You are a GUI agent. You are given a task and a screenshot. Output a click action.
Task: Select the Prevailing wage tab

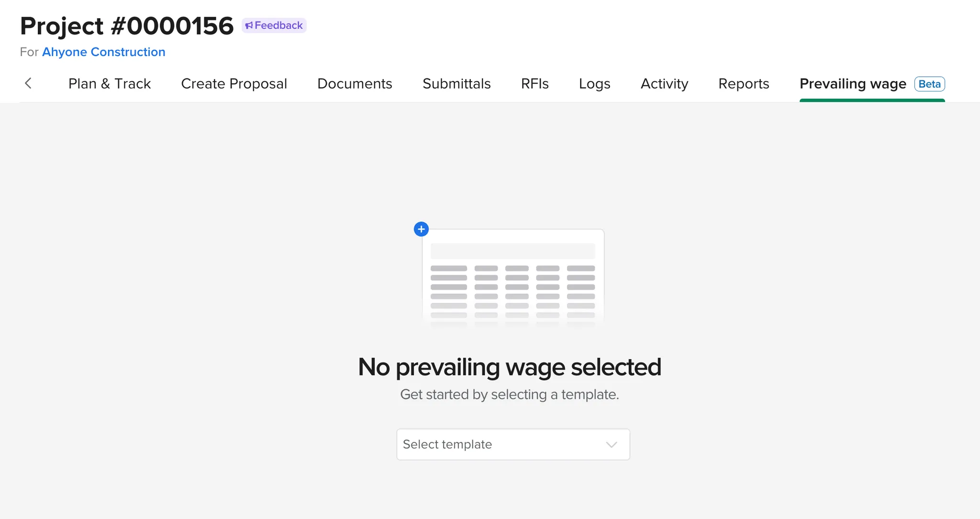click(852, 84)
